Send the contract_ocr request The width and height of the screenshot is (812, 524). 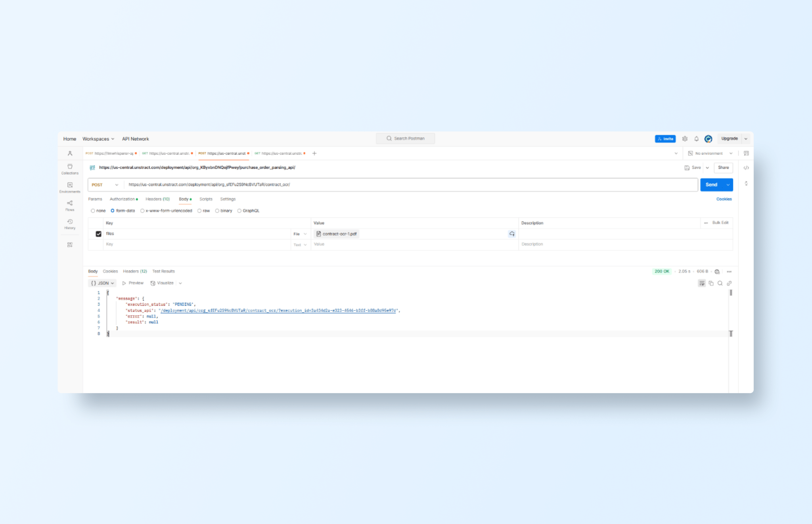[712, 184]
